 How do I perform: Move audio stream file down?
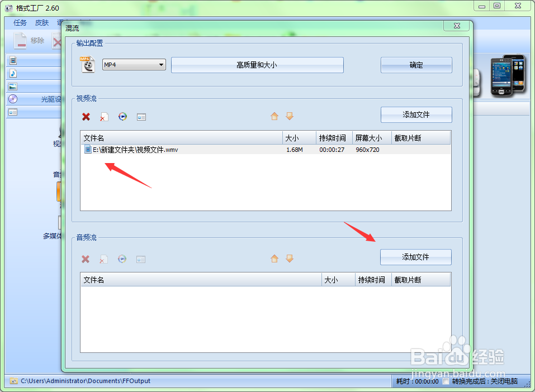(x=290, y=259)
